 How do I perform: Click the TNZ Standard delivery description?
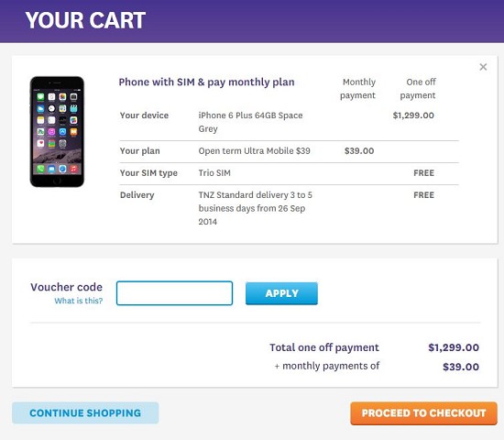[256, 208]
